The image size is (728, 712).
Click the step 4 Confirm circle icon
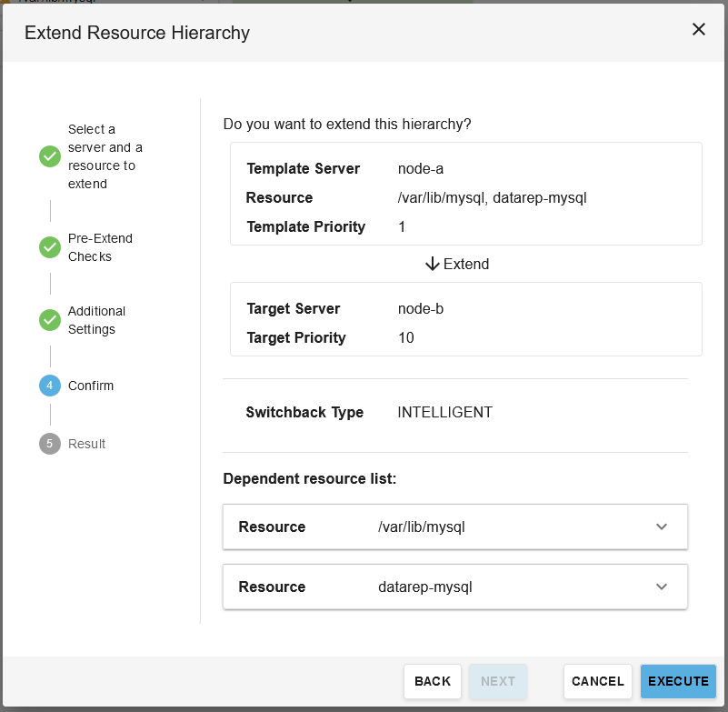click(50, 386)
